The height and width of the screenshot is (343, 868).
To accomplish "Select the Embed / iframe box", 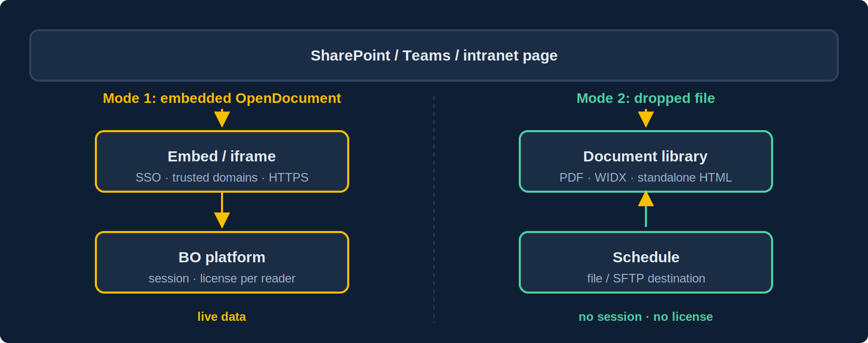I will click(222, 161).
